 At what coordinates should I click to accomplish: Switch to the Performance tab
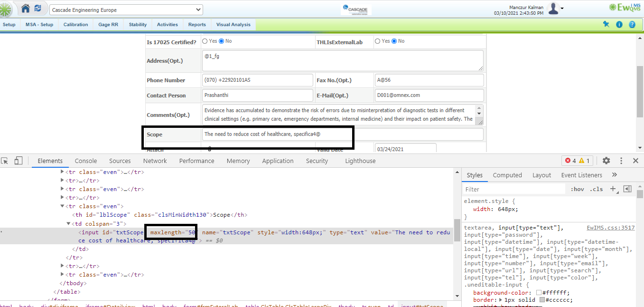pos(197,161)
